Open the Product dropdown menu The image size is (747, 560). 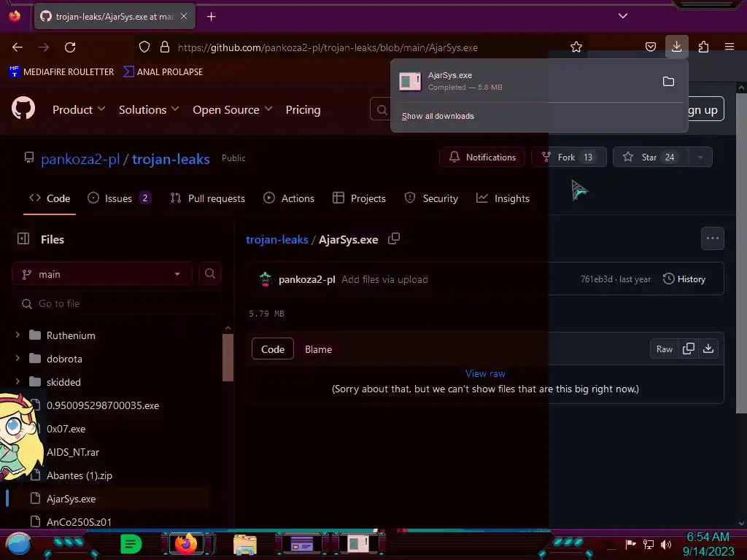79,109
